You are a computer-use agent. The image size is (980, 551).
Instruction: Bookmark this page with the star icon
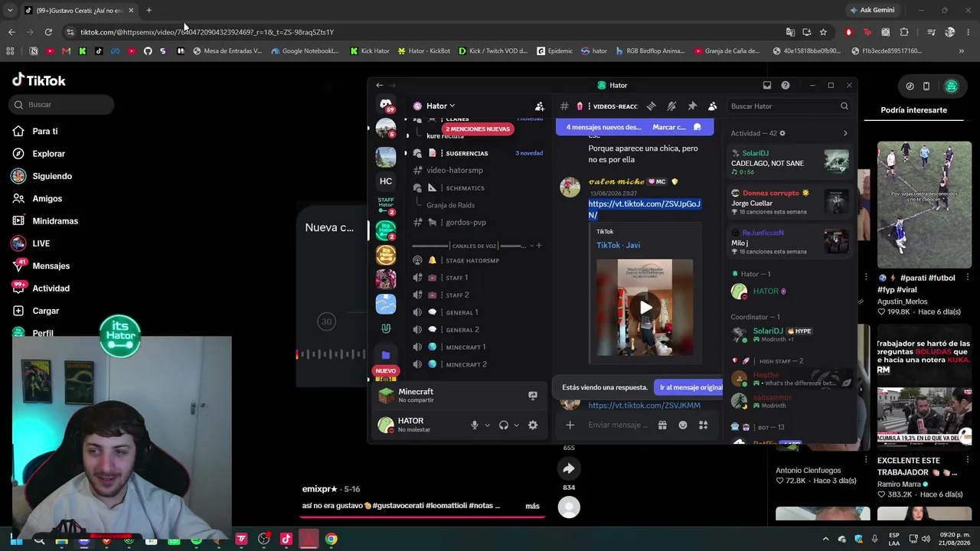pos(823,32)
